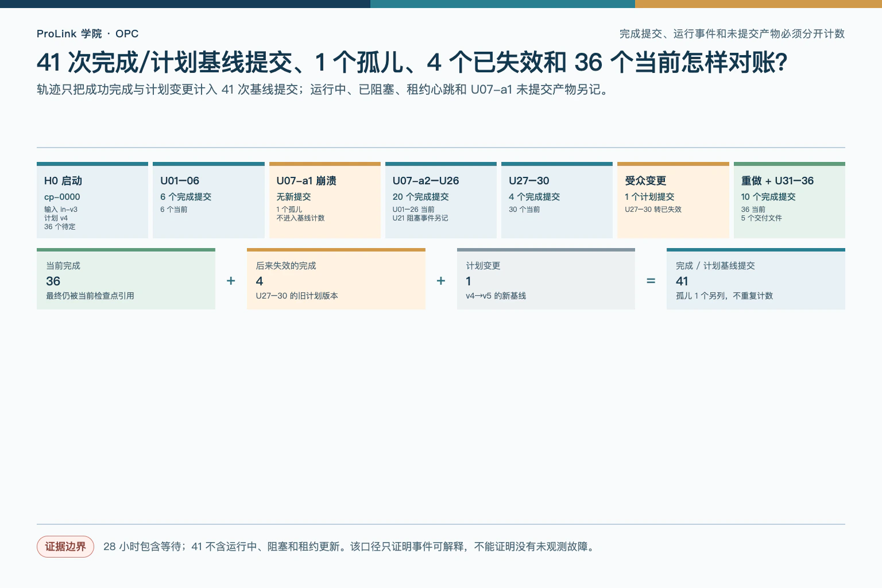Click the cp-0000 checkpoint text
Viewport: 882px width, 588px height.
tap(62, 197)
